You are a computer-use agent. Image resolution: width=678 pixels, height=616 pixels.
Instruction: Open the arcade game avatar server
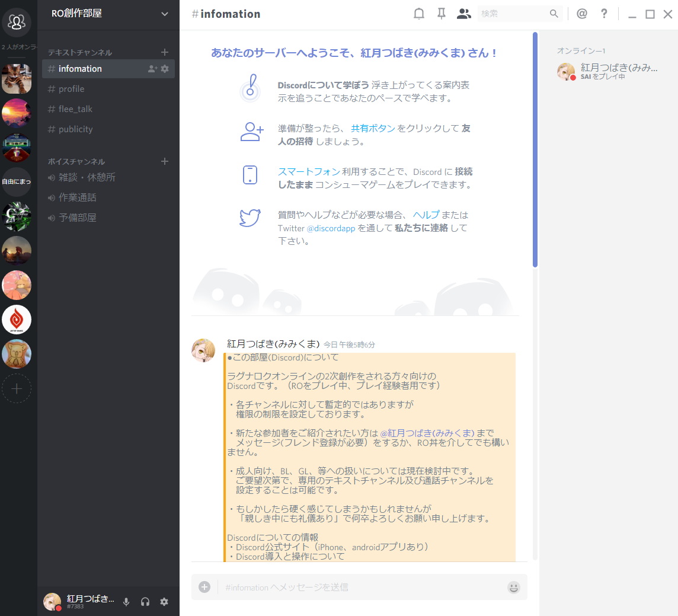pos(17,148)
